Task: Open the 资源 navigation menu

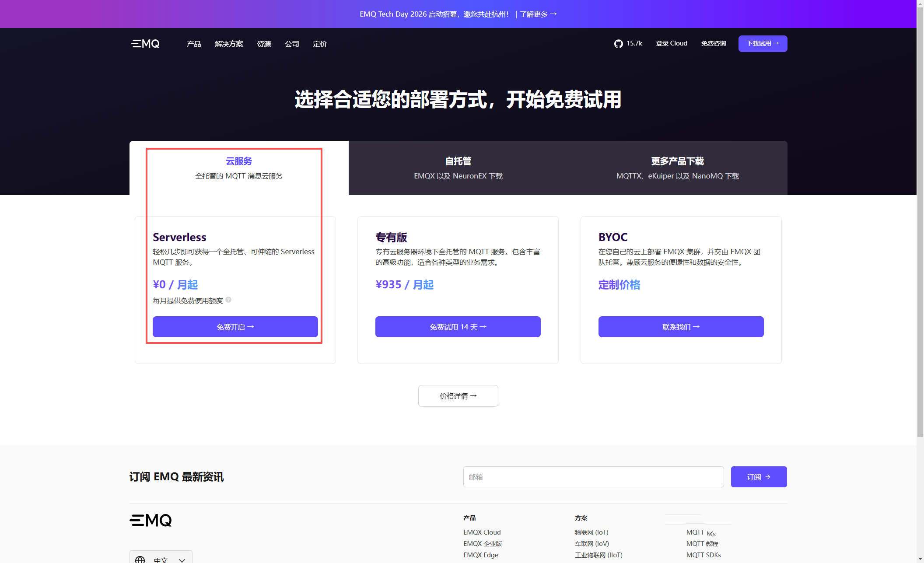Action: (x=264, y=44)
